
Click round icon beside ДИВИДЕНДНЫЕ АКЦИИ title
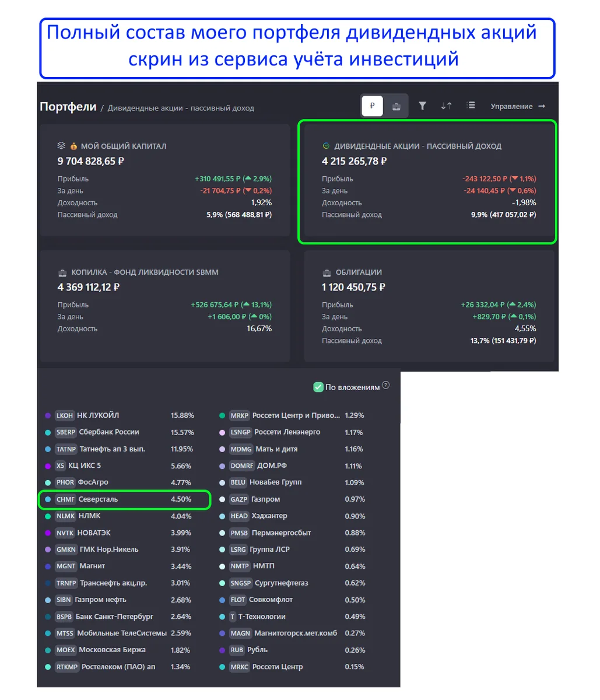[326, 146]
